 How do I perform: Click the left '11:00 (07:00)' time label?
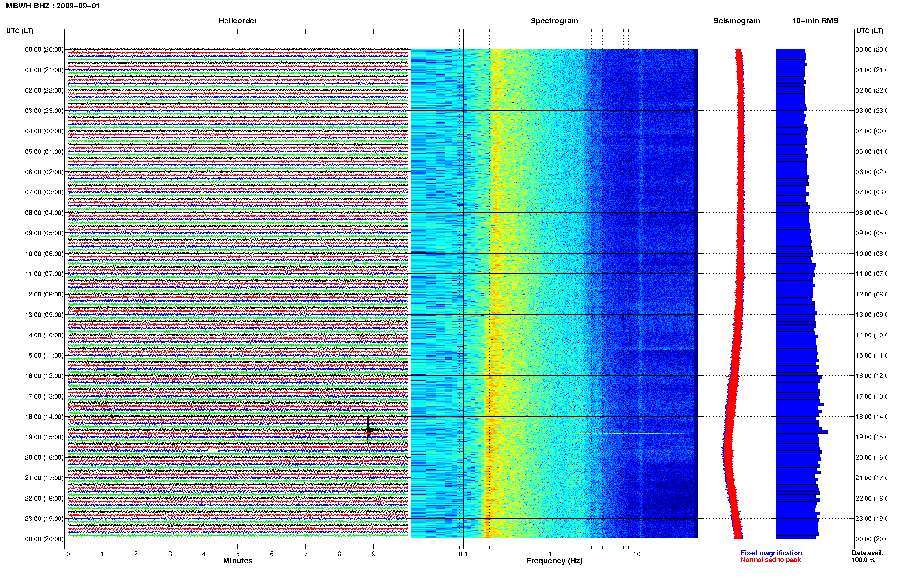44,274
